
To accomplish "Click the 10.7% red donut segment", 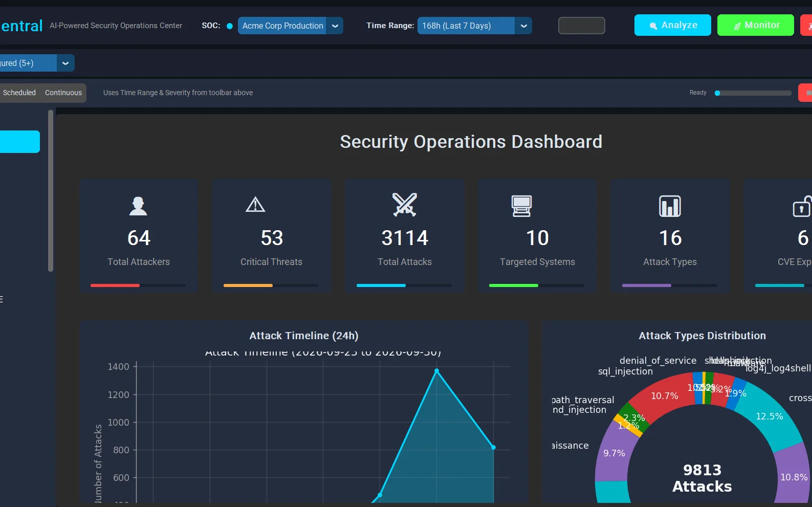I will pyautogui.click(x=665, y=396).
